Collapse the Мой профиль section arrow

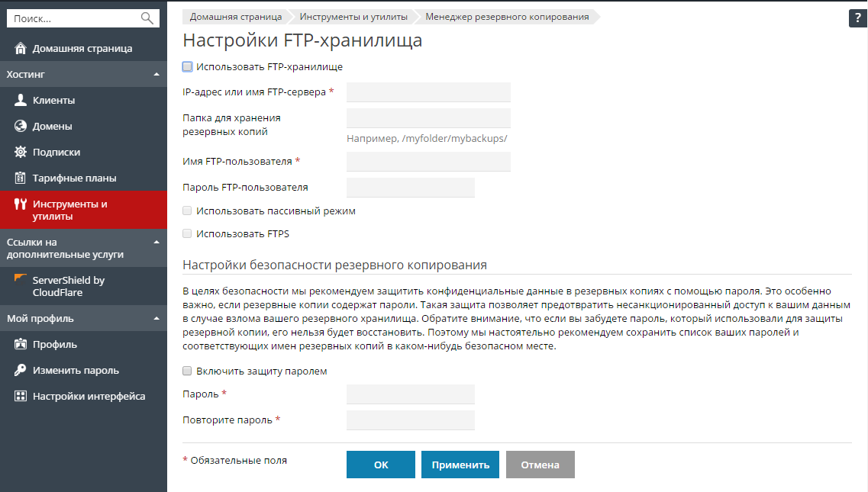coord(156,319)
